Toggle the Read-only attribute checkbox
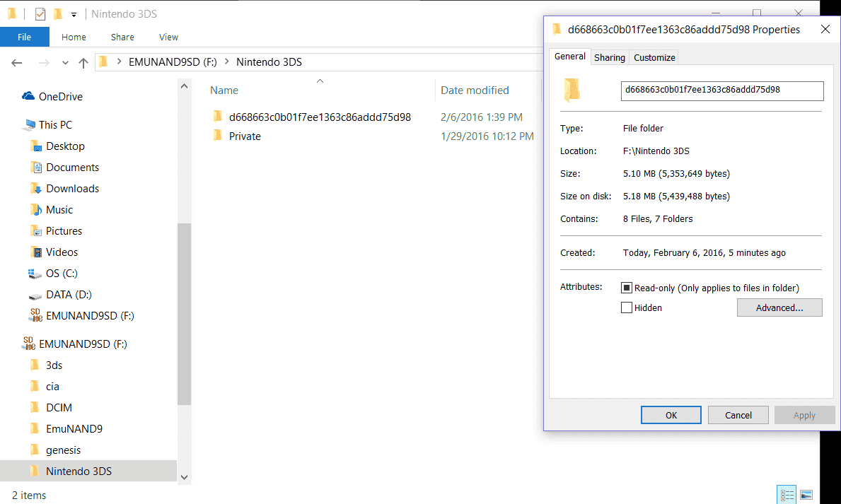Screen dimensions: 841x504 coord(627,288)
